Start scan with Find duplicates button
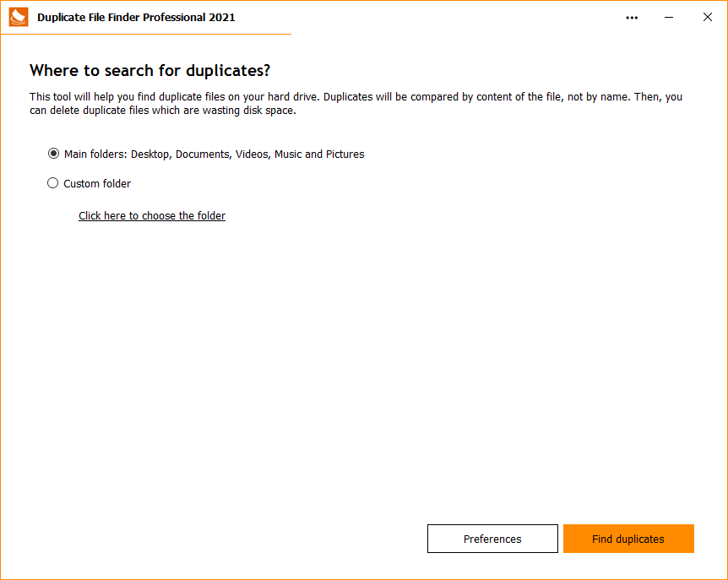728x580 pixels. [x=628, y=539]
